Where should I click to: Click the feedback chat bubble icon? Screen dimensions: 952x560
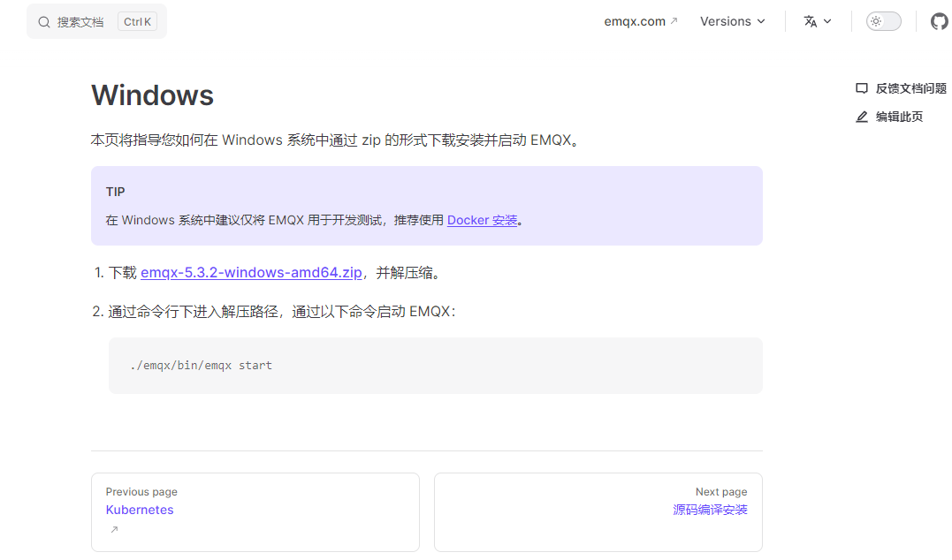point(862,88)
